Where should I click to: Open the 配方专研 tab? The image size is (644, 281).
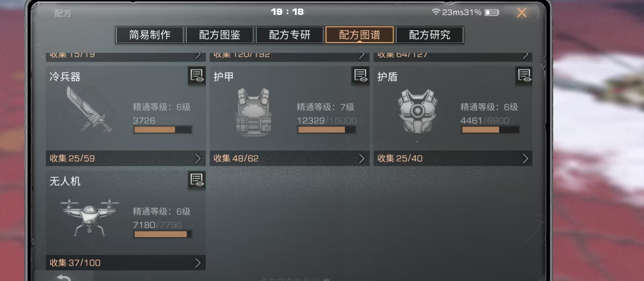290,35
